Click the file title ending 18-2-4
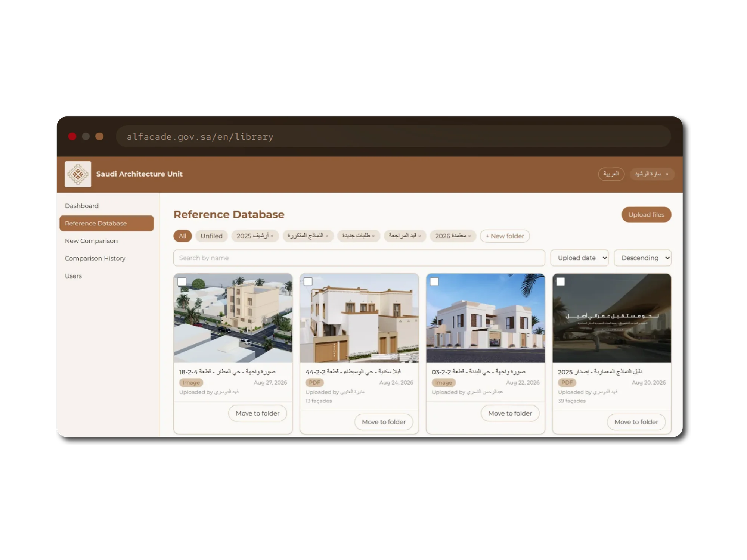The width and height of the screenshot is (747, 560). [227, 372]
